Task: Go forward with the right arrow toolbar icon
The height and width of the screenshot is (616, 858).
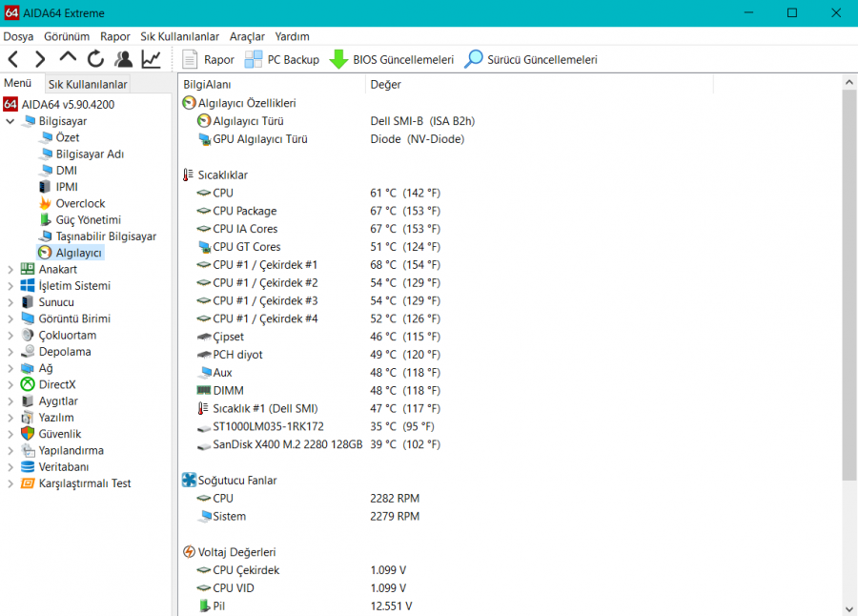Action: pos(40,58)
